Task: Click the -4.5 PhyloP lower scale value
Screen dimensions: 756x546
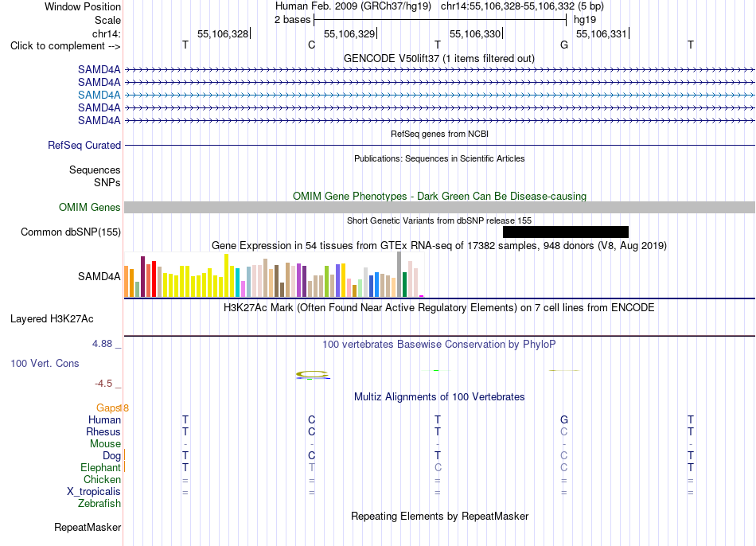Action: [103, 384]
